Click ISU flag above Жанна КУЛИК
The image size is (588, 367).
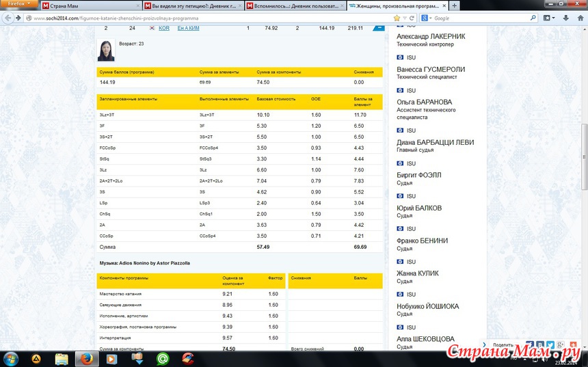click(x=400, y=262)
